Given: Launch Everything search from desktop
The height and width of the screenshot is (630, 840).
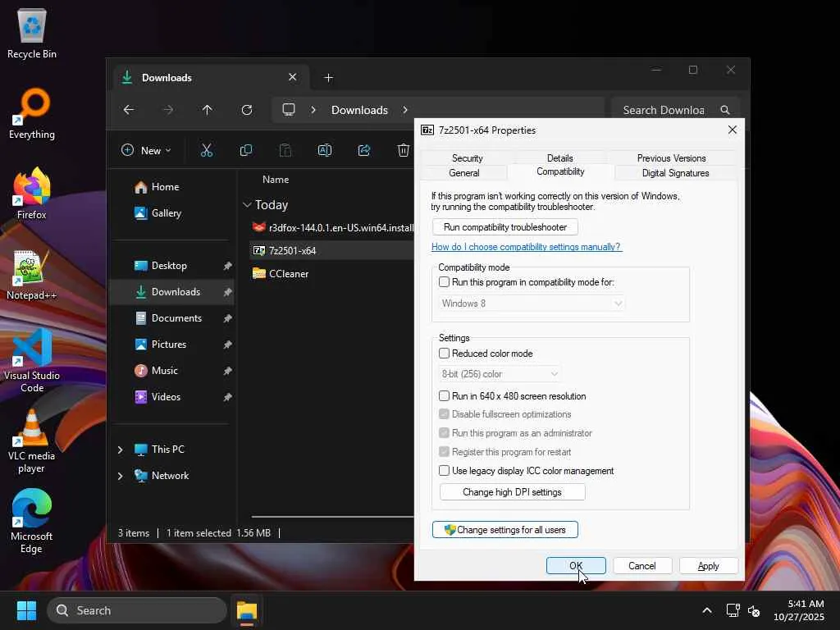Looking at the screenshot, I should click(x=32, y=114).
